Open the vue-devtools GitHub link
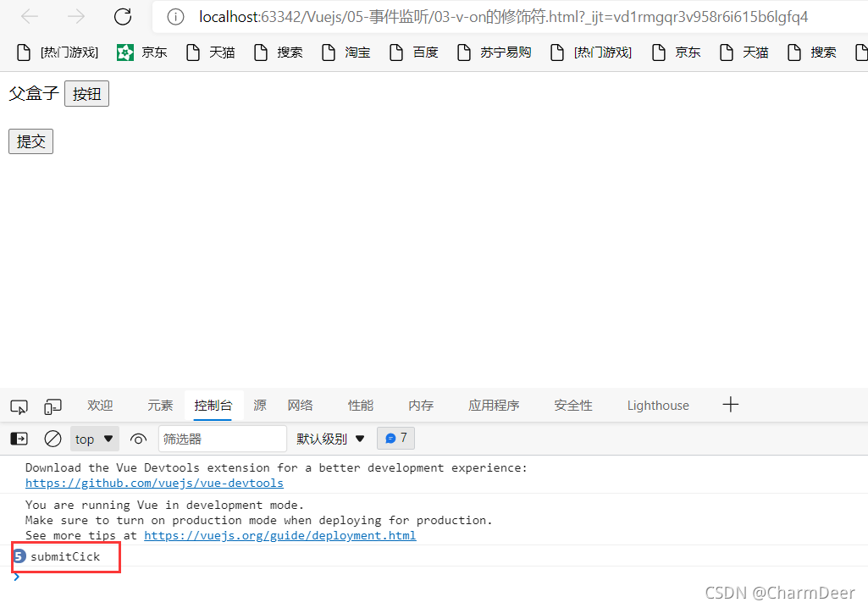The height and width of the screenshot is (608, 868). click(154, 483)
